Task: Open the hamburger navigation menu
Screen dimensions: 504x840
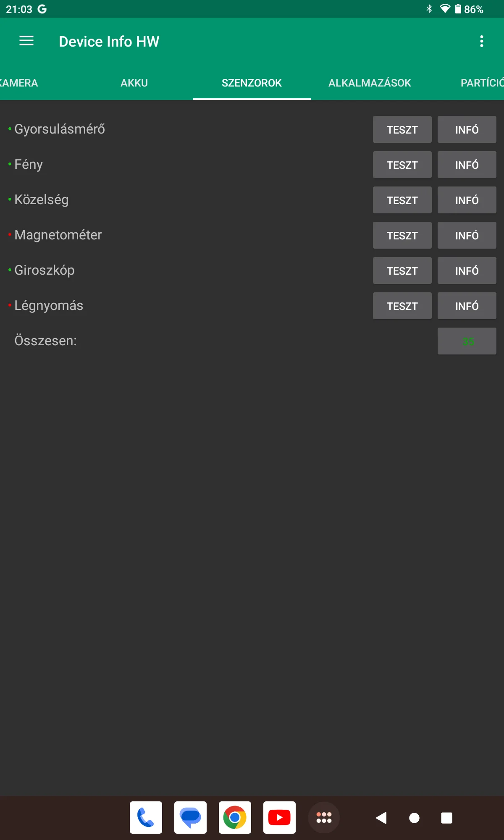Action: click(x=26, y=41)
